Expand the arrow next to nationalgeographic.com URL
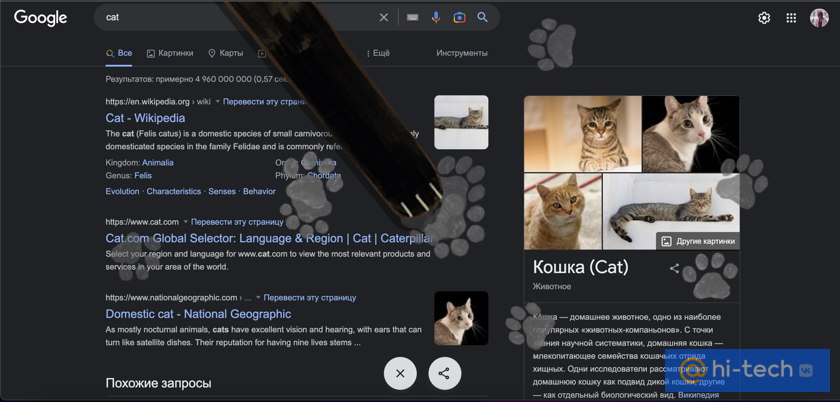This screenshot has width=840, height=402. click(x=258, y=297)
